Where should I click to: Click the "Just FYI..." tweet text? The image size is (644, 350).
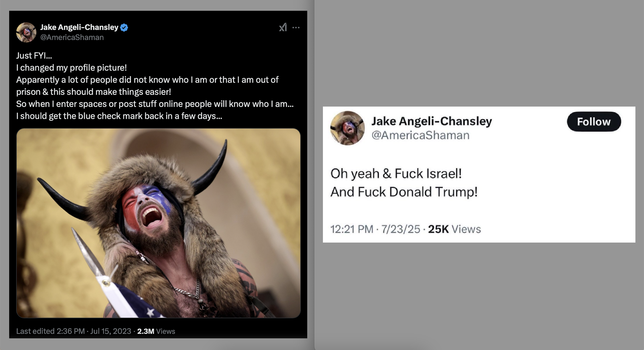click(34, 55)
